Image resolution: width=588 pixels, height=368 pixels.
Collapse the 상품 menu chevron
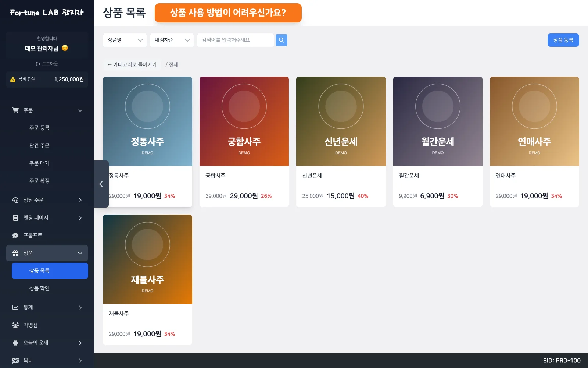pyautogui.click(x=80, y=253)
